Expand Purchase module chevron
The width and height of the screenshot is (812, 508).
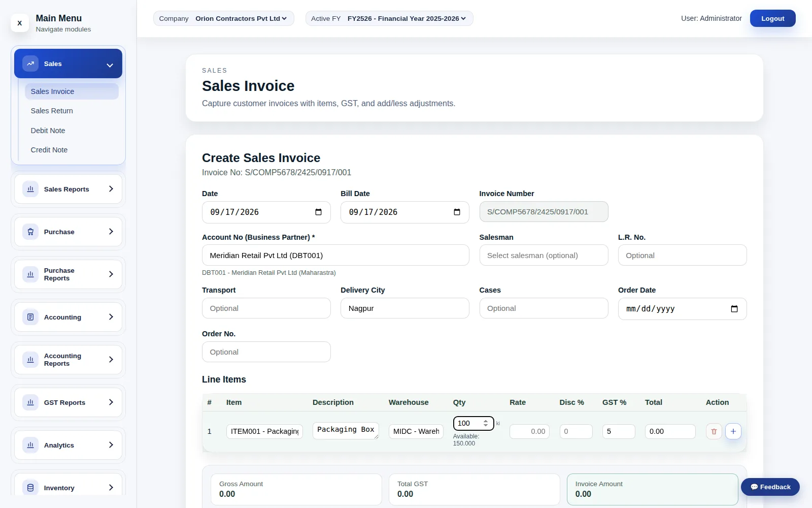point(111,232)
